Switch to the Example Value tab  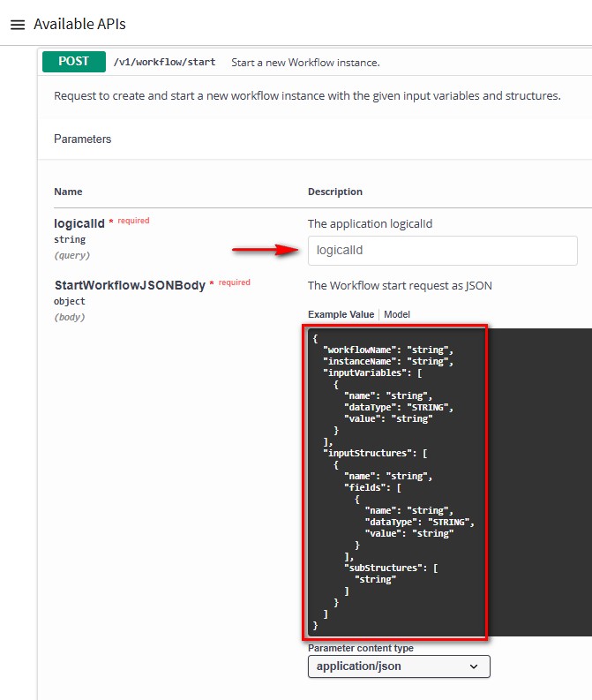click(341, 314)
